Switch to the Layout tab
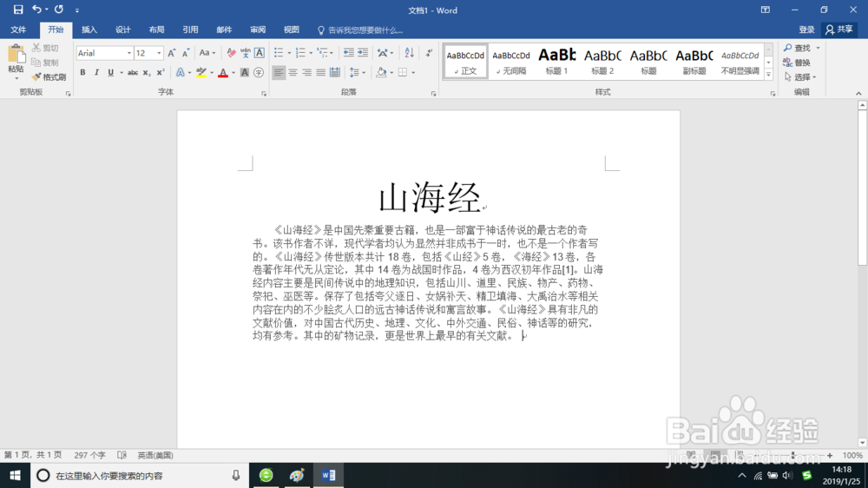The width and height of the screenshot is (868, 488). (156, 30)
